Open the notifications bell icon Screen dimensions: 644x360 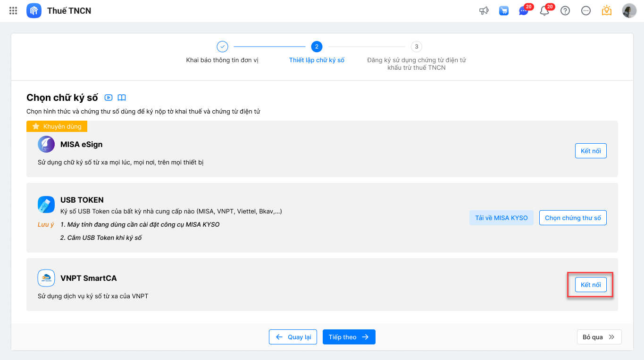(x=544, y=10)
